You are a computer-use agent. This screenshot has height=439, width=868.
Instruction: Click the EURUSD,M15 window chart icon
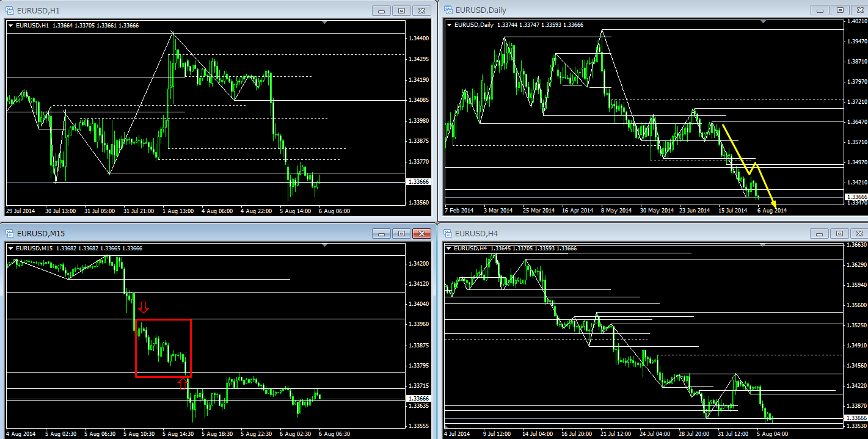pos(10,233)
